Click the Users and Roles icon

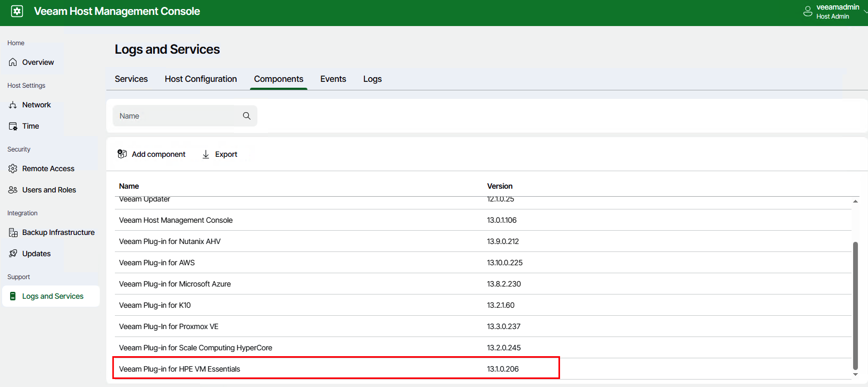tap(13, 190)
